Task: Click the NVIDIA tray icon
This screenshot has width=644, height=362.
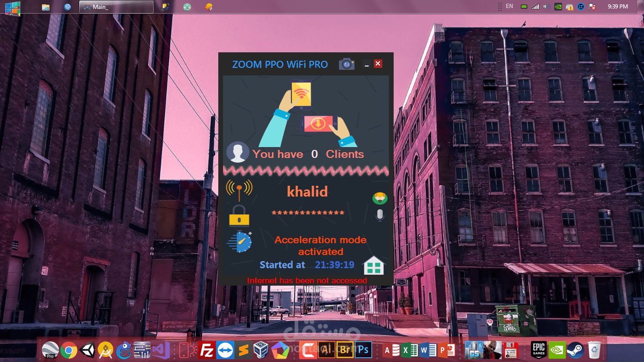Action: pyautogui.click(x=558, y=7)
